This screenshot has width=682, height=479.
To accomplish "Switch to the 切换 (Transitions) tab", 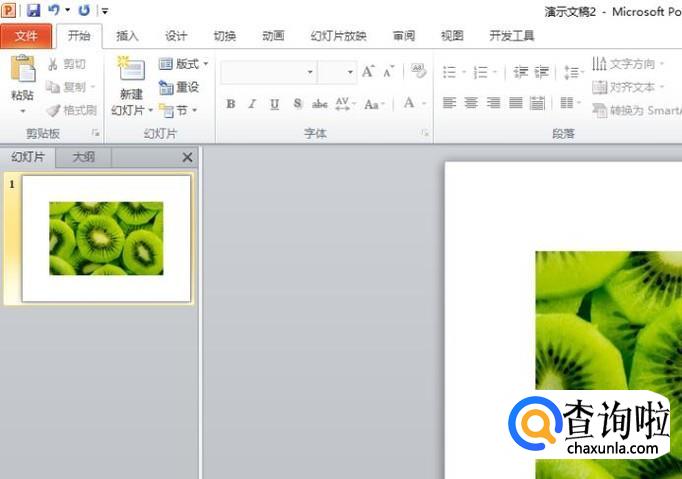I will pos(224,36).
